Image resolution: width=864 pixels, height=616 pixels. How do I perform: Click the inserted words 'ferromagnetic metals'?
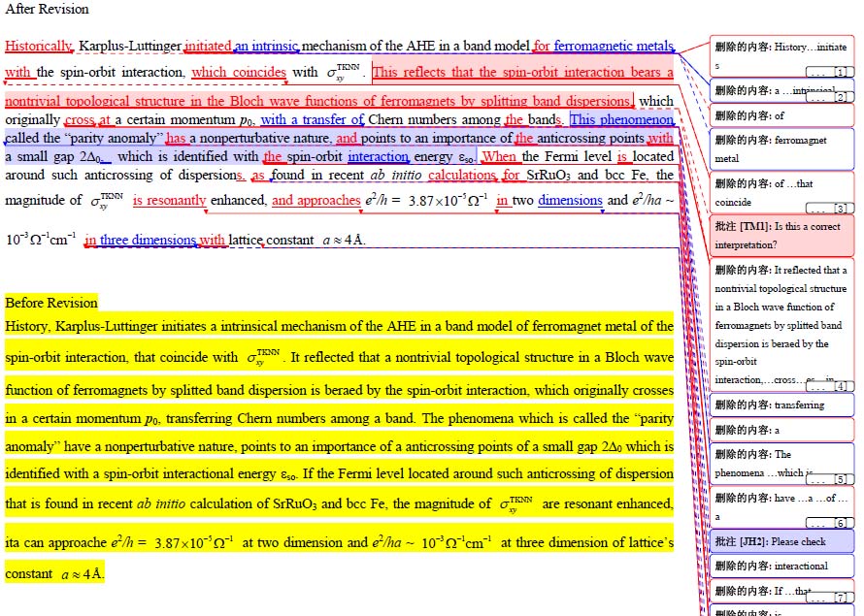coord(614,46)
